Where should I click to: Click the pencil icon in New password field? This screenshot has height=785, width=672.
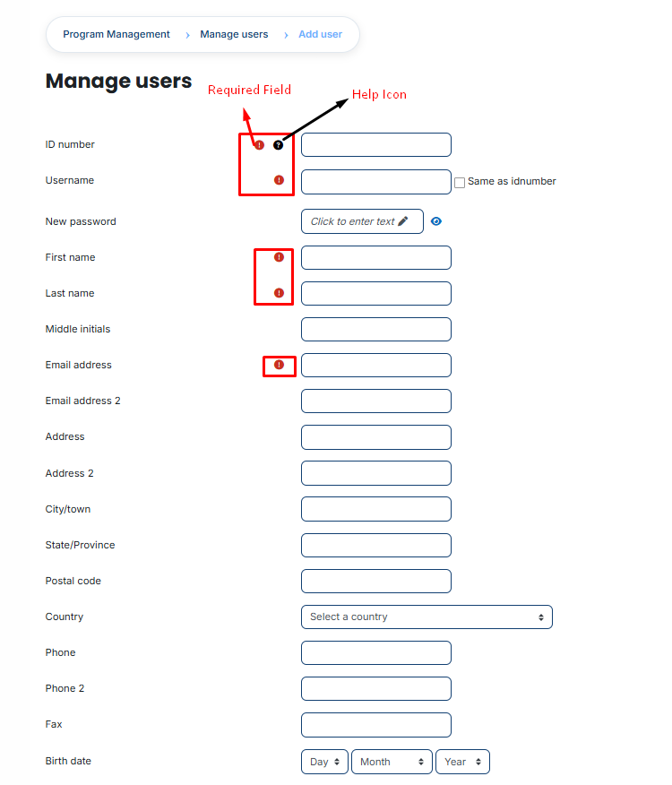pos(403,221)
